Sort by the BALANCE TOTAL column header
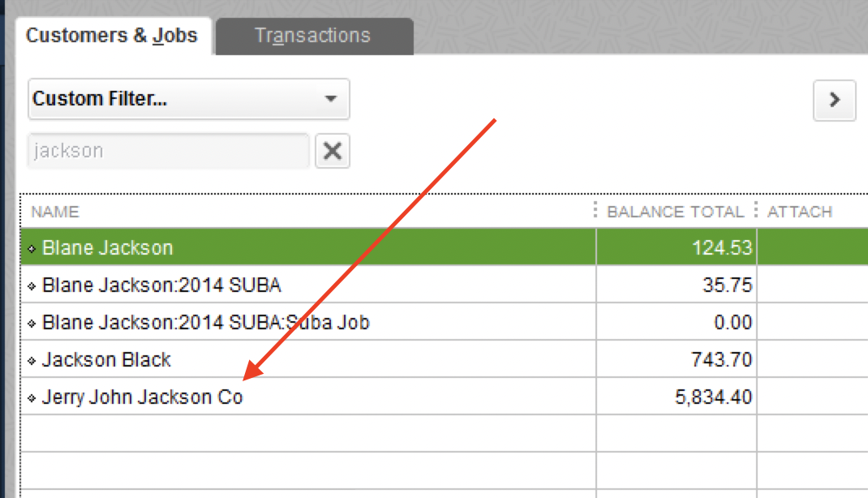This screenshot has height=498, width=868. tap(675, 211)
